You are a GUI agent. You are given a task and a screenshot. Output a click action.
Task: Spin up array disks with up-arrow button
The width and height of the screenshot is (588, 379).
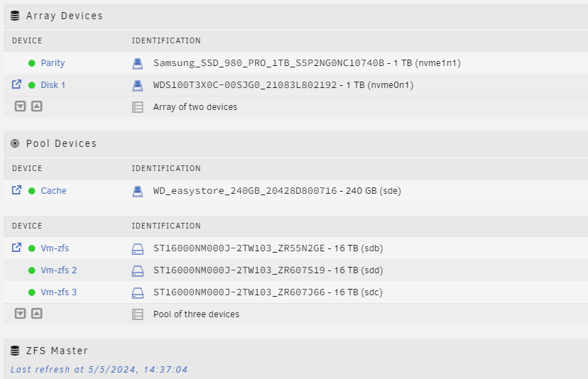coord(37,106)
